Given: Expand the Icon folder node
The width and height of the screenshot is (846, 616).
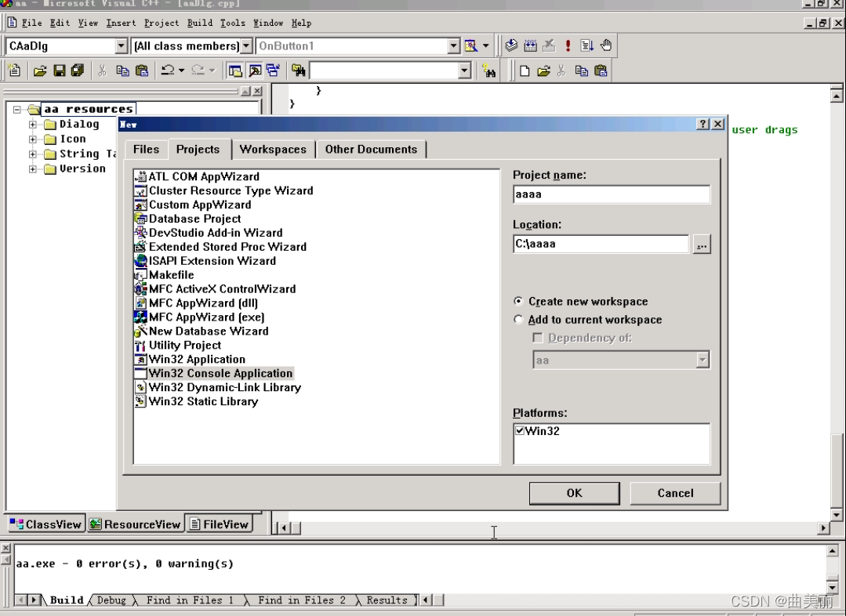Looking at the screenshot, I should coord(32,140).
